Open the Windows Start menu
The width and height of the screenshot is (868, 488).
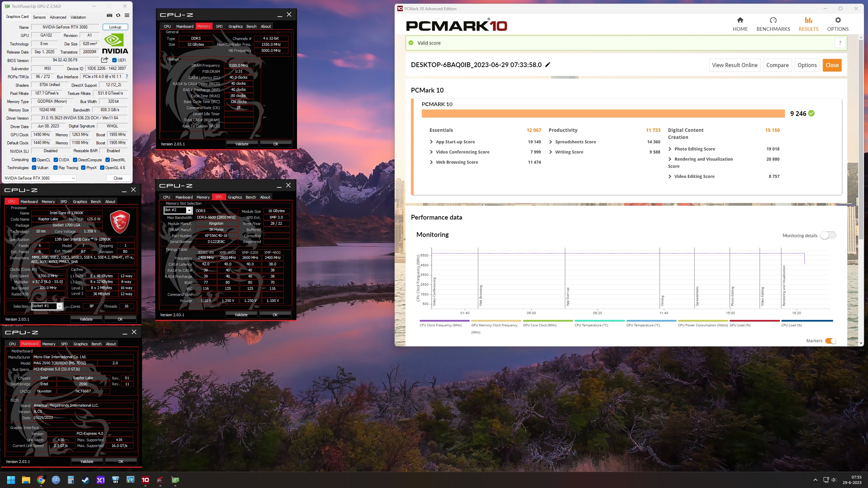pos(11,480)
